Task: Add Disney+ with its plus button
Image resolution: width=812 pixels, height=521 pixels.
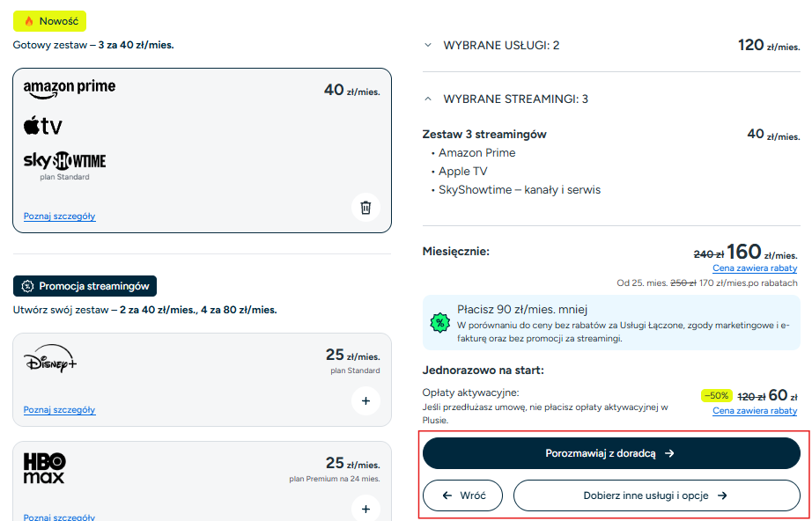Action: click(365, 401)
